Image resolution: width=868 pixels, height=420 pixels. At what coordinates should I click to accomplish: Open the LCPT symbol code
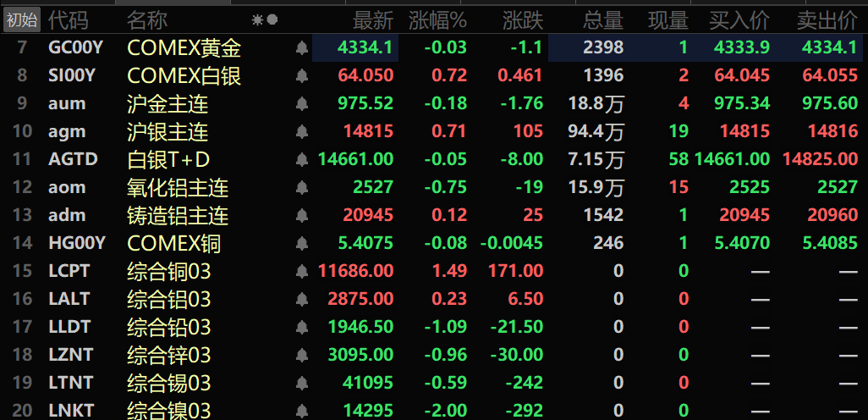coord(69,272)
